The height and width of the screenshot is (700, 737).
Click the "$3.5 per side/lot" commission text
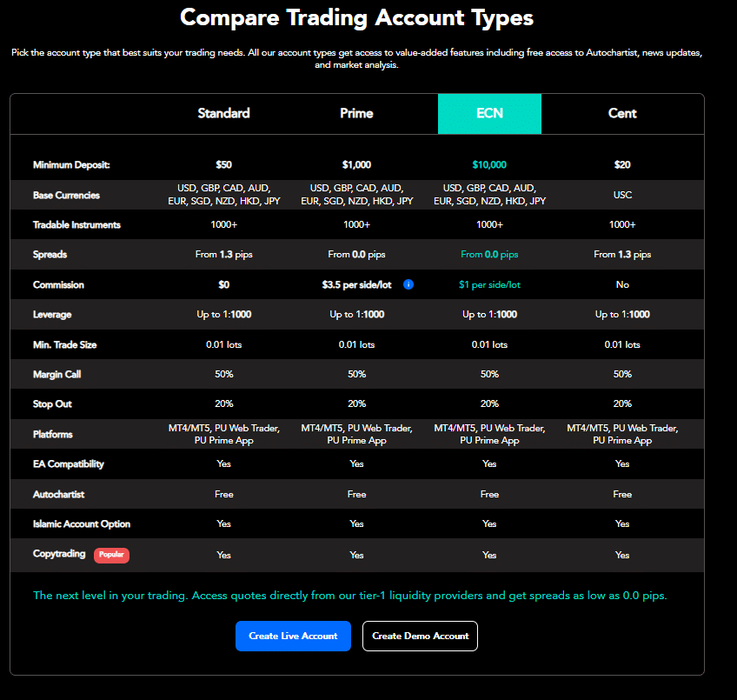[356, 284]
